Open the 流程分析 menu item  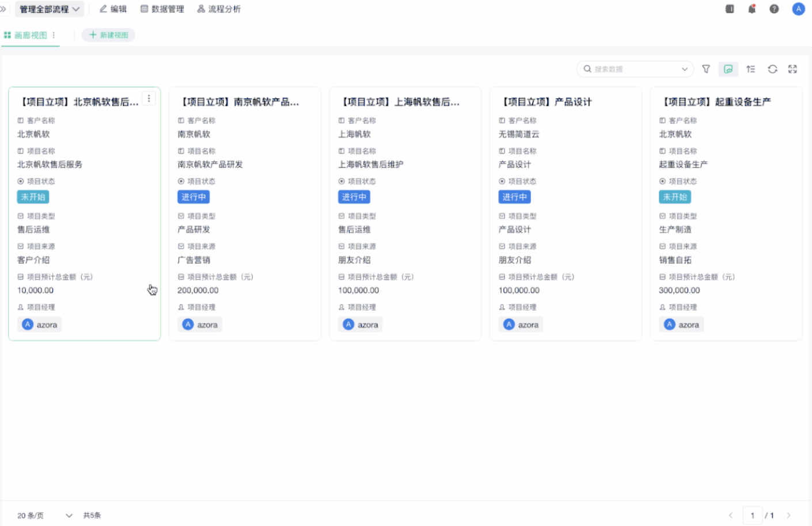pos(219,9)
